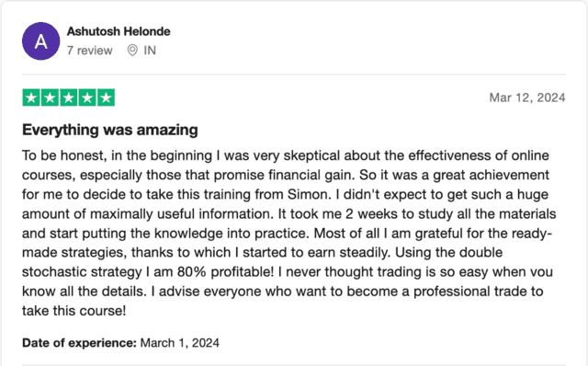Open Ashutosh Helonde's reviewer profile
Viewport: 588px width, 366px height.
click(x=119, y=31)
